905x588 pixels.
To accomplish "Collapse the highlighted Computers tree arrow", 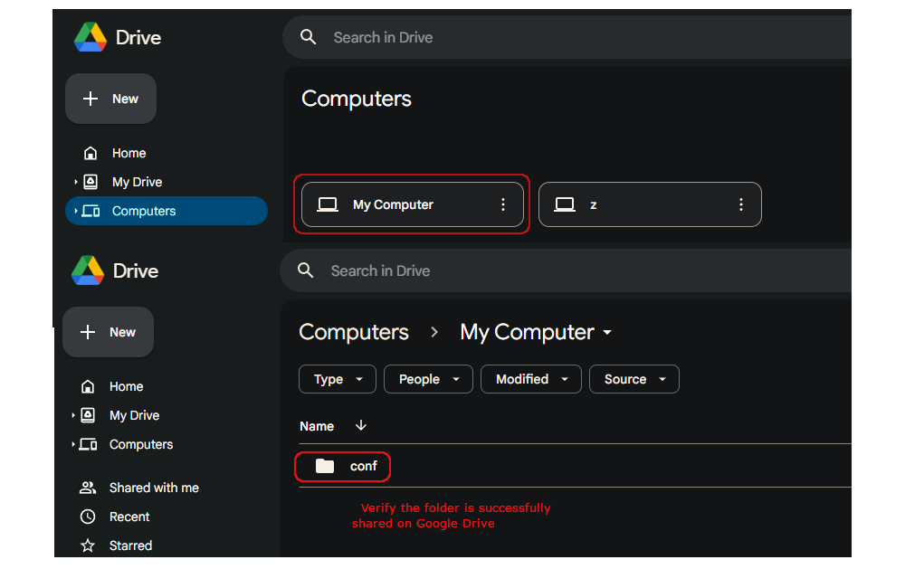I will click(76, 211).
